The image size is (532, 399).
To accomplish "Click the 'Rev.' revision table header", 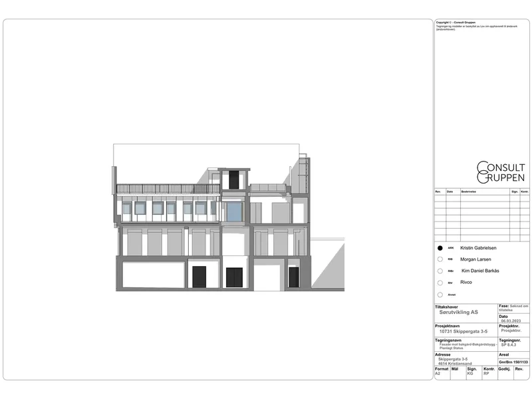I will pyautogui.click(x=438, y=192).
